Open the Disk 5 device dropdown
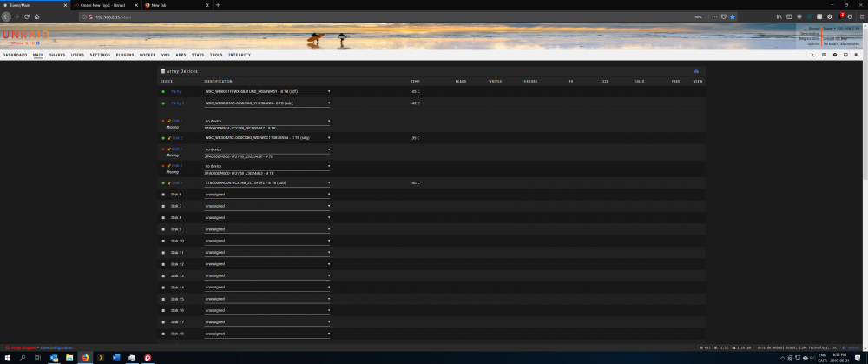Image resolution: width=868 pixels, height=364 pixels. click(267, 182)
